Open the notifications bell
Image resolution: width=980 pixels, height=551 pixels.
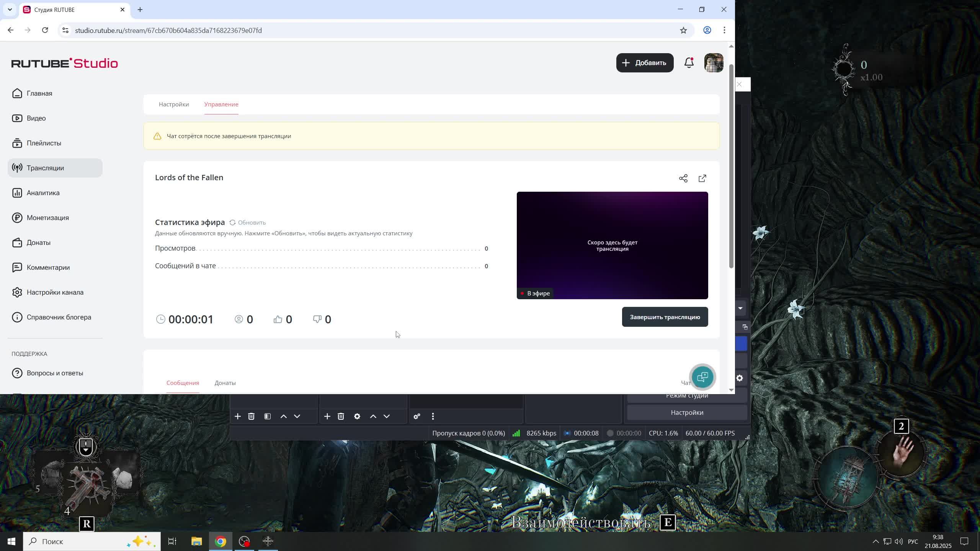point(689,63)
